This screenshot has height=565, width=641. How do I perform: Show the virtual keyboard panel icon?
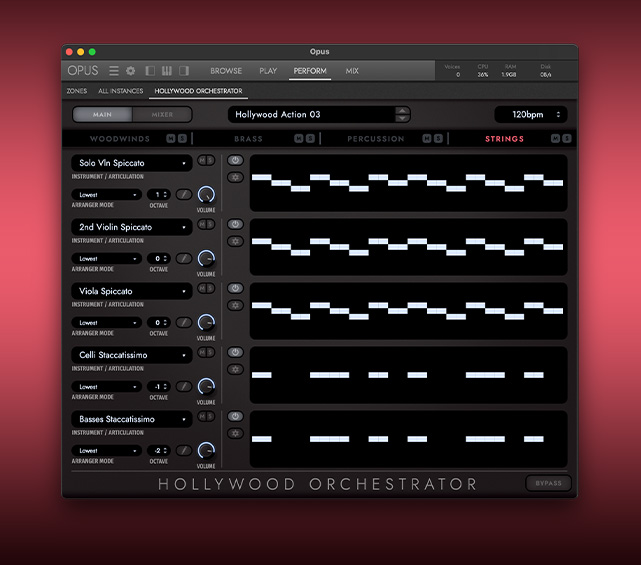coord(167,71)
